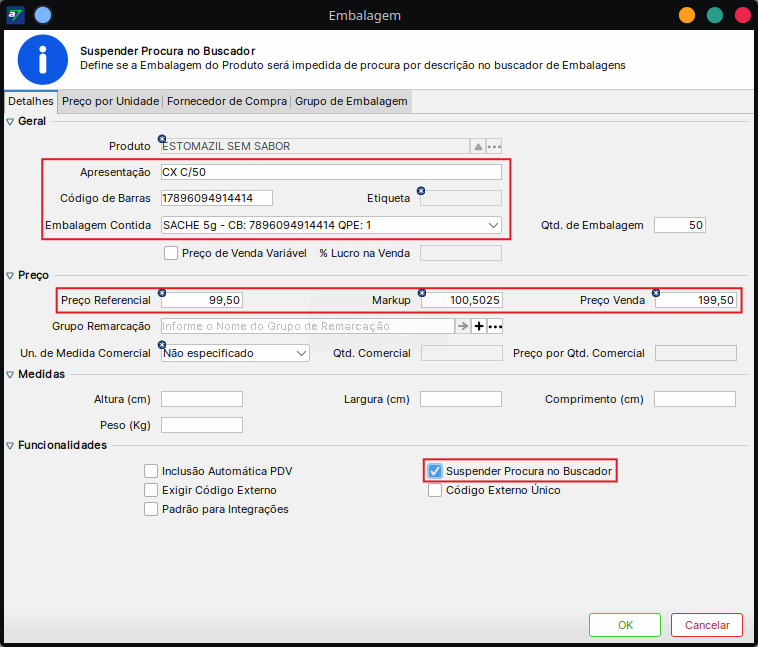Image resolution: width=758 pixels, height=647 pixels.
Task: Enable Inclusão Automática PDV checkbox
Action: pyautogui.click(x=151, y=471)
